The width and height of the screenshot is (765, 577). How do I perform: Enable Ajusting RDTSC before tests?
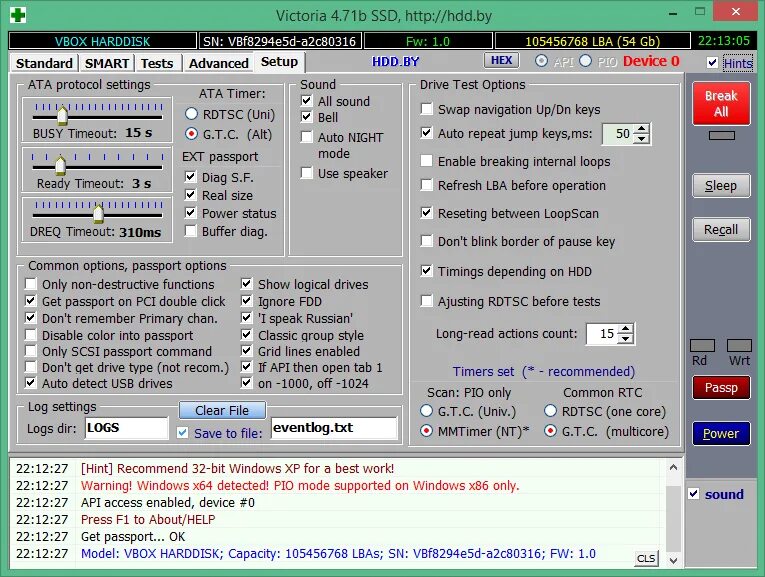pyautogui.click(x=426, y=301)
